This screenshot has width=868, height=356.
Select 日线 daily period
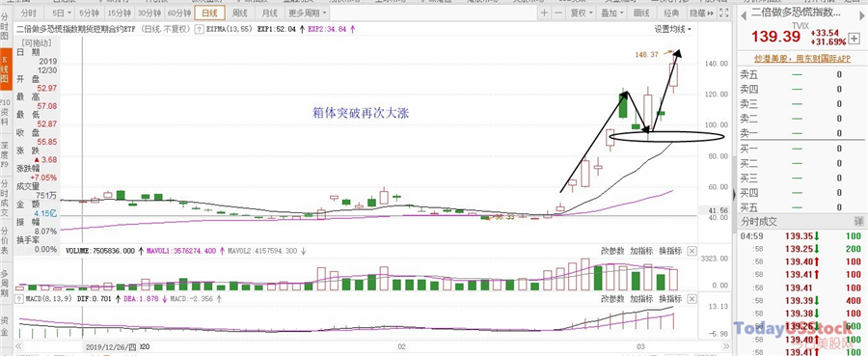pos(210,13)
